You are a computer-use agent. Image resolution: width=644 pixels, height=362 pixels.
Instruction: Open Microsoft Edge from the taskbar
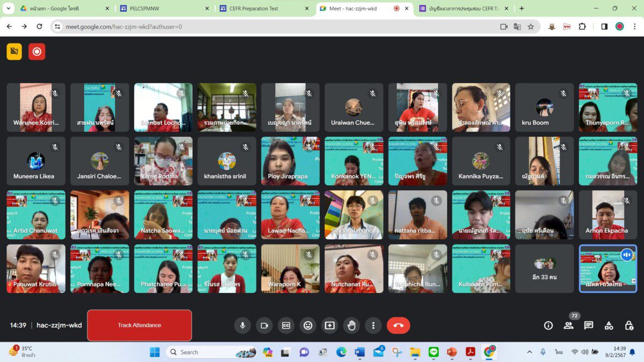click(x=341, y=352)
